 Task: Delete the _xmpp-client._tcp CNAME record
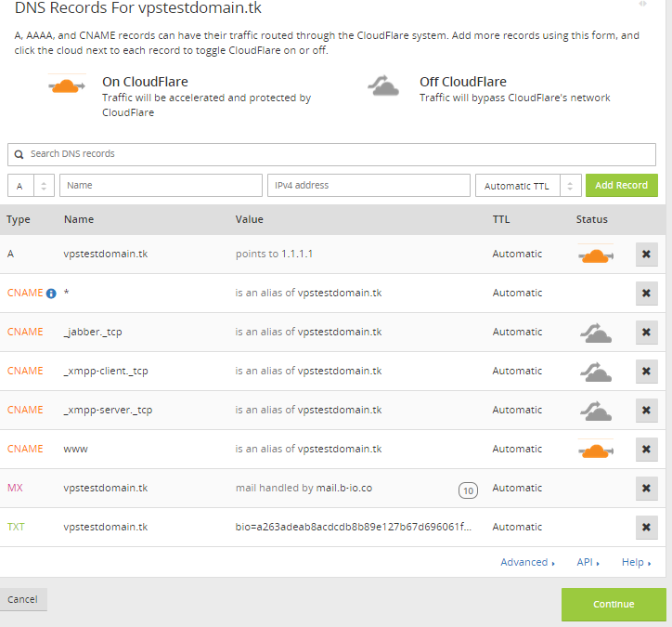tap(646, 372)
